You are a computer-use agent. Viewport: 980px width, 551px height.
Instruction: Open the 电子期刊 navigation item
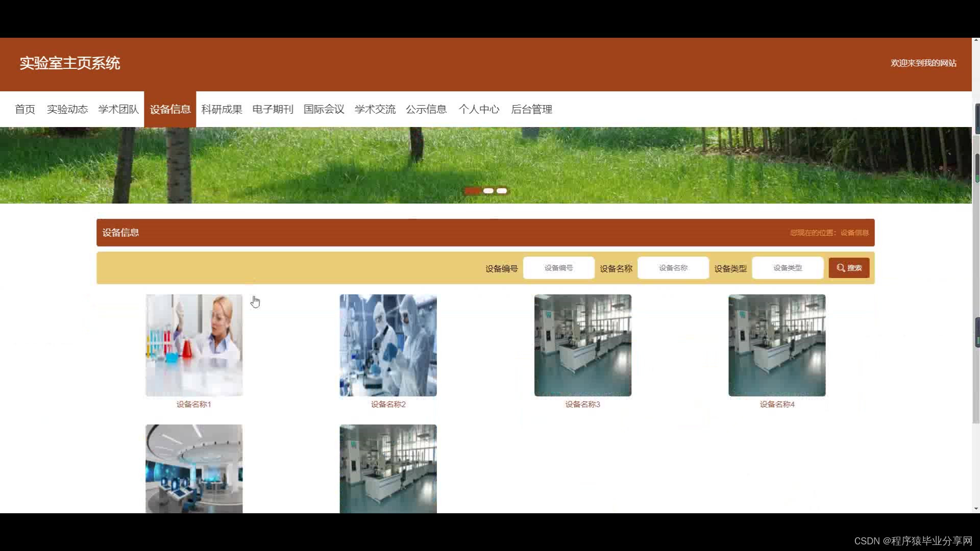273,109
